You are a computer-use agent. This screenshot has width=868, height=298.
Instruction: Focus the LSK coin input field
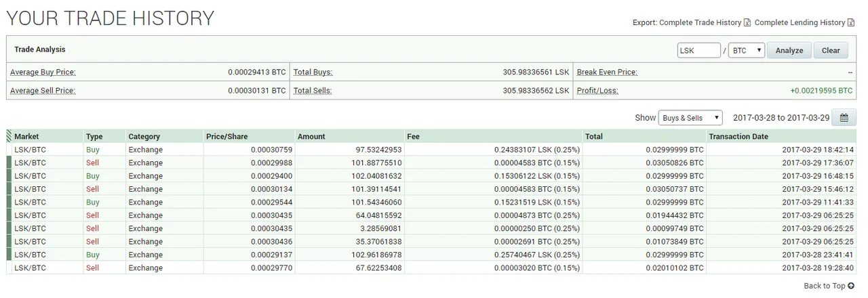click(699, 50)
